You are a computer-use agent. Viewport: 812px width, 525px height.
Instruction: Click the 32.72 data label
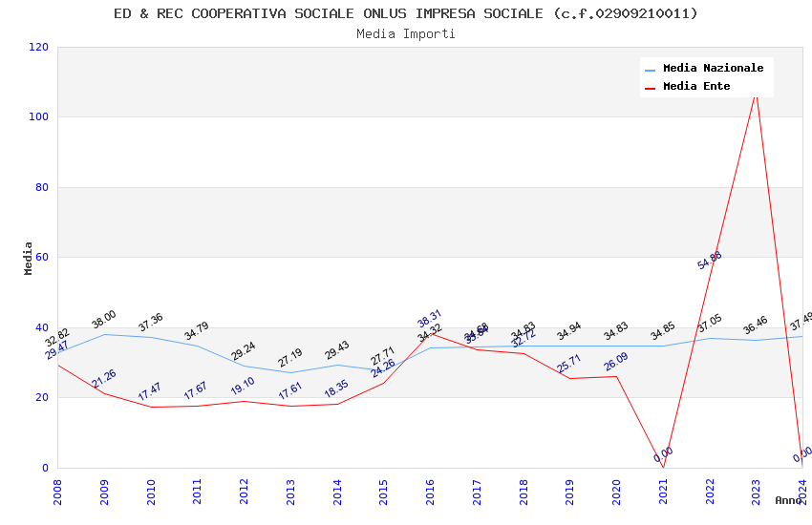(x=524, y=338)
